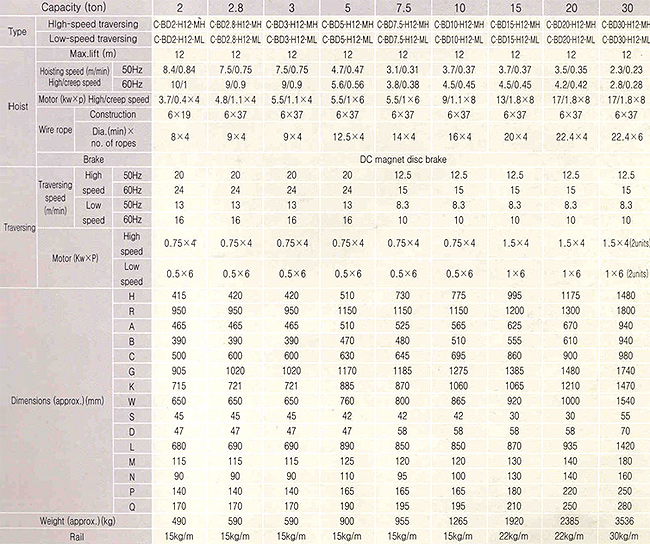Click the 'Weight (approx.)(kg)' row label
The height and width of the screenshot is (544, 650).
78,521
